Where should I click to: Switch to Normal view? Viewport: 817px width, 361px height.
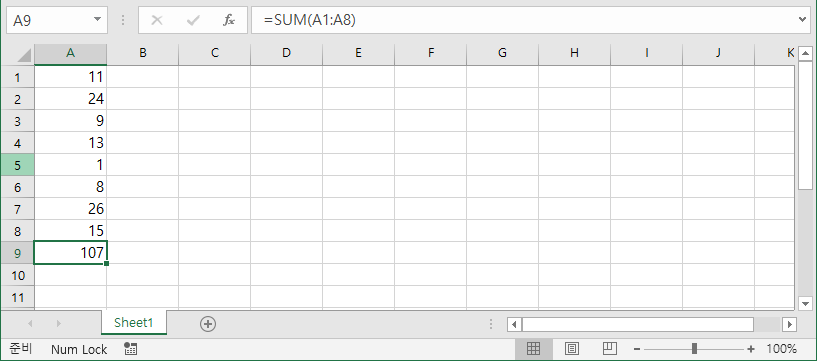coord(533,348)
